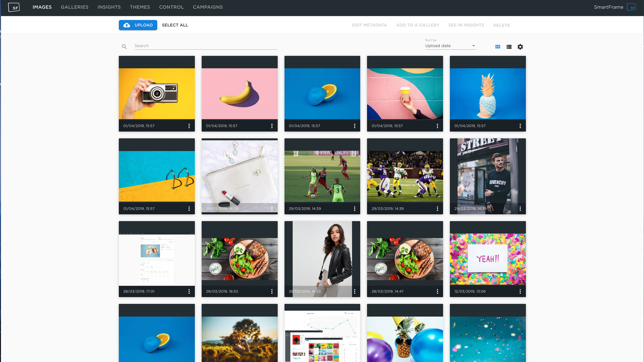Open the SF account icon at top right
Viewport: 644px width, 362px height.
click(631, 7)
